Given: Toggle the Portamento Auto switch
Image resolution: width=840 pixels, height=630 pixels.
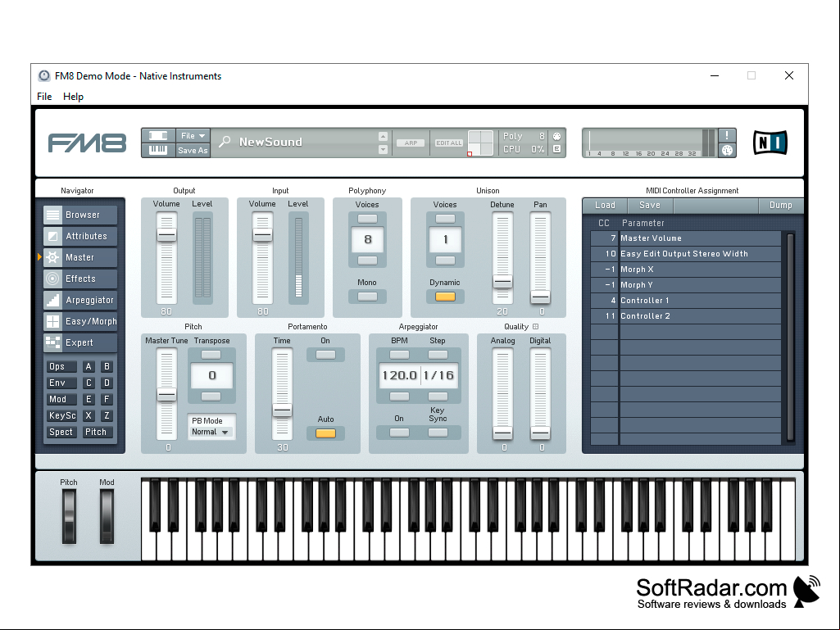Looking at the screenshot, I should (325, 433).
